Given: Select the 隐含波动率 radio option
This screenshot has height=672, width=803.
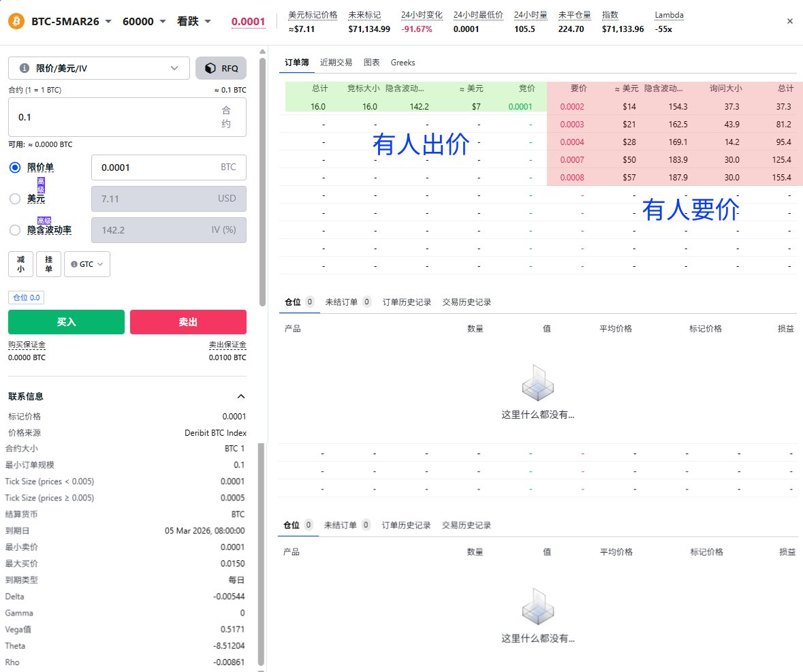Looking at the screenshot, I should [16, 230].
